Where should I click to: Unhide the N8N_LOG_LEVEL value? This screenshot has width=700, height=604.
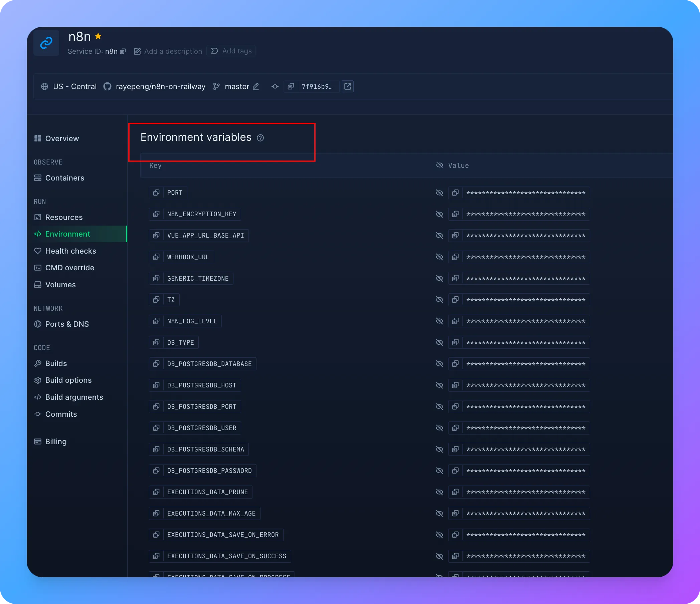439,321
